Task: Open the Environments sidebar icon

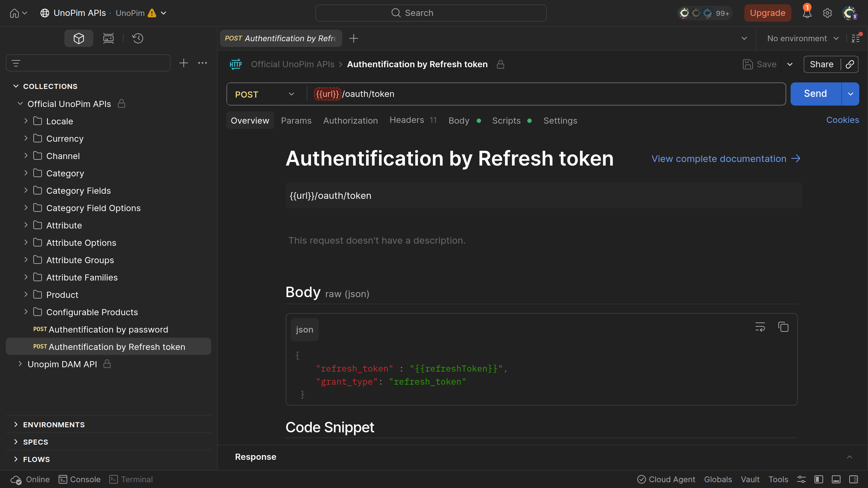Action: click(x=109, y=38)
